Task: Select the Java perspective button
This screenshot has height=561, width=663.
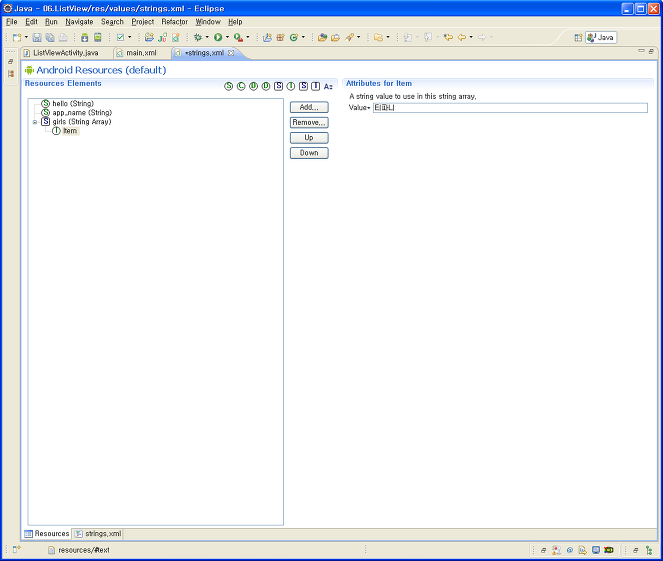Action: tap(601, 38)
